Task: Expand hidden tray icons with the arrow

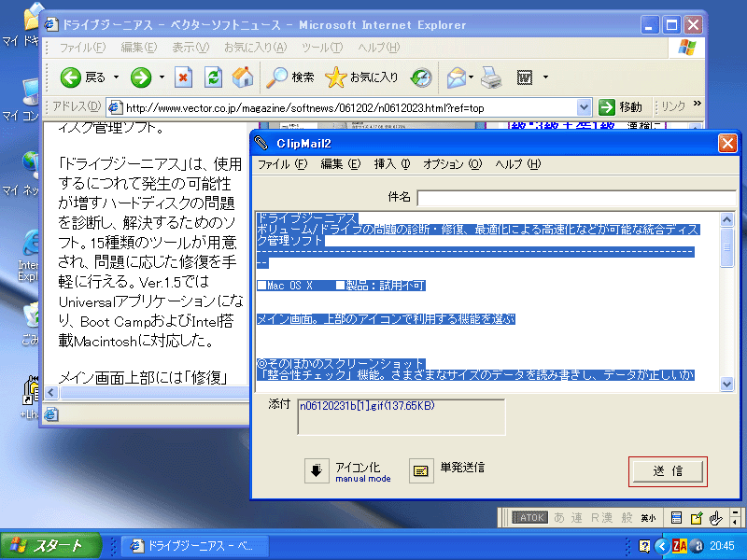Action: tap(661, 546)
